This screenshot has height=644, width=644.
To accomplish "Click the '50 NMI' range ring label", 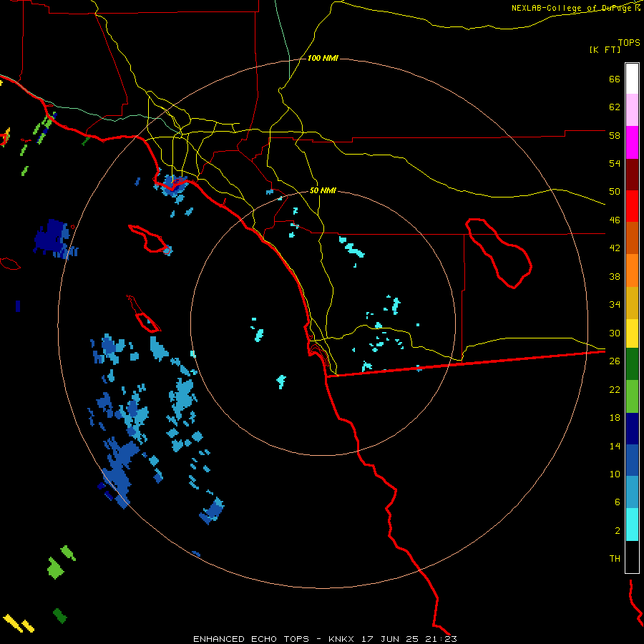I will point(323,191).
